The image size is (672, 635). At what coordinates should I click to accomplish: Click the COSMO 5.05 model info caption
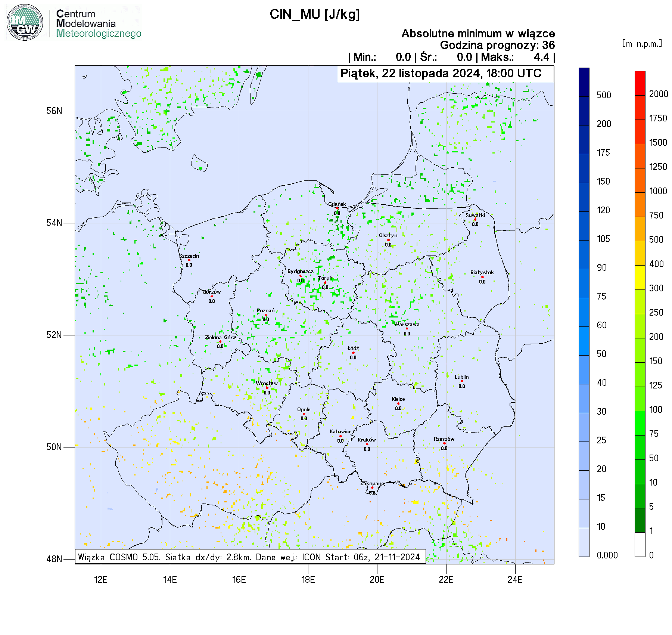click(250, 557)
